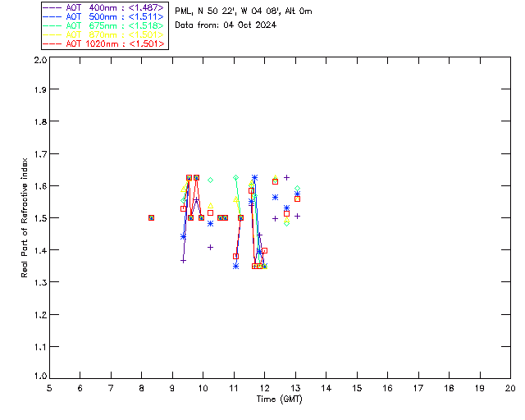This screenshot has height=420, width=525.
Task: Click the y-axis tick label "1.5"
Action: (40, 218)
